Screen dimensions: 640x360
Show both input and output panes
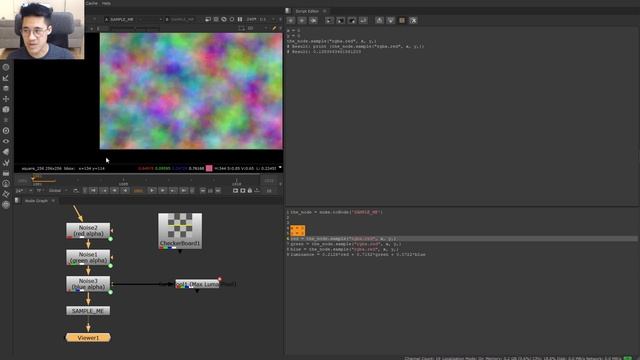(402, 20)
